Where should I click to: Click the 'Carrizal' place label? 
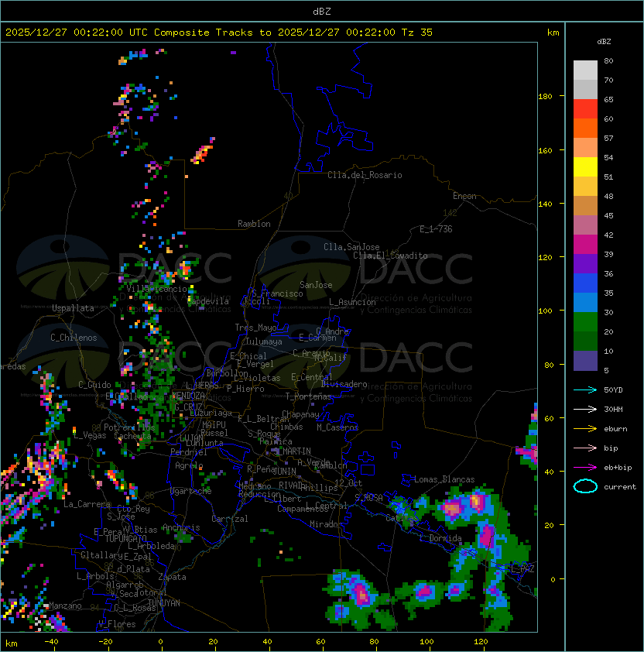click(x=229, y=519)
